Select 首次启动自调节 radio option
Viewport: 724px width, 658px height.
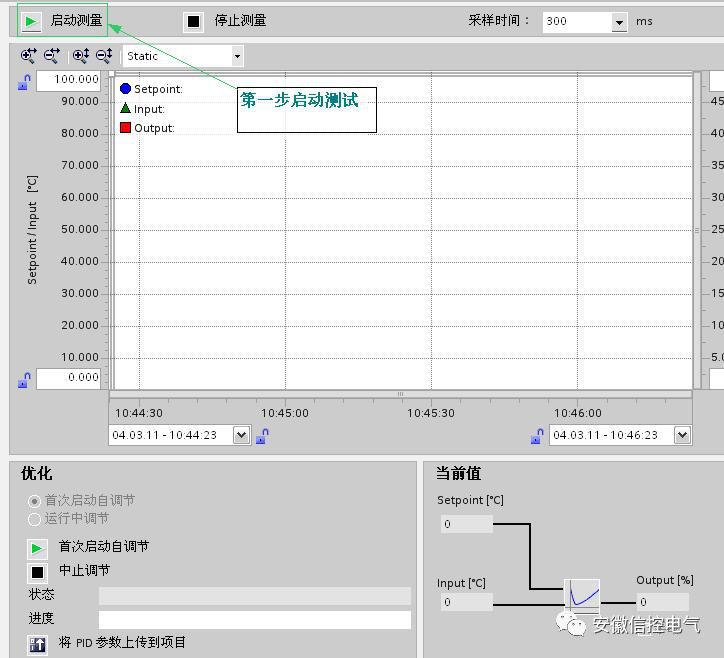tap(34, 501)
